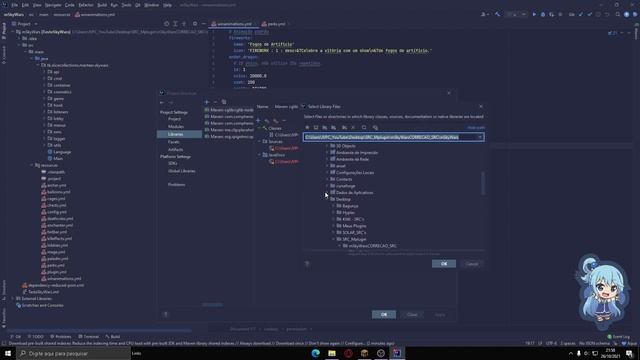Click select opened file icon in Project panel

pos(167,24)
